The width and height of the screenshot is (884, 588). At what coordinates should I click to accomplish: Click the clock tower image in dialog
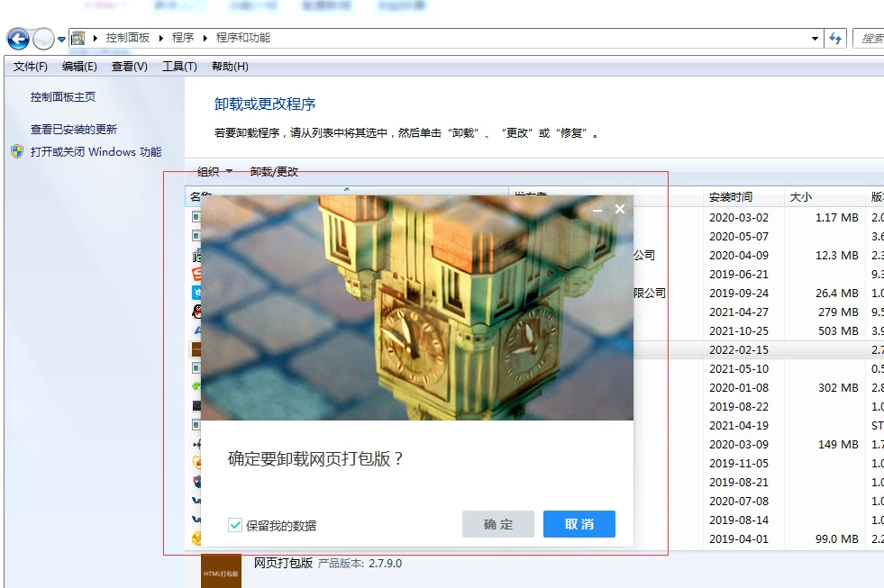point(417,308)
